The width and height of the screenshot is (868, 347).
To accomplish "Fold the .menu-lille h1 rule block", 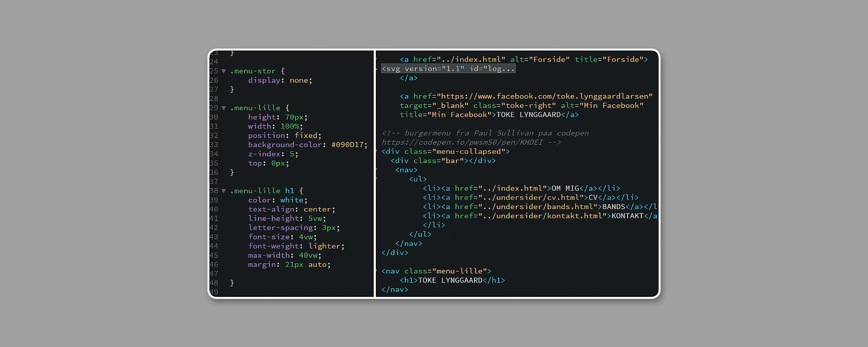I will tap(224, 191).
